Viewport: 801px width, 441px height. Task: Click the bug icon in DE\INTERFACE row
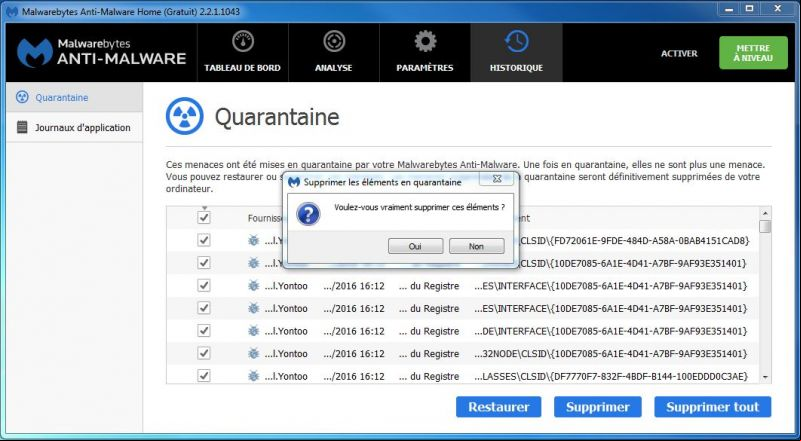253,331
